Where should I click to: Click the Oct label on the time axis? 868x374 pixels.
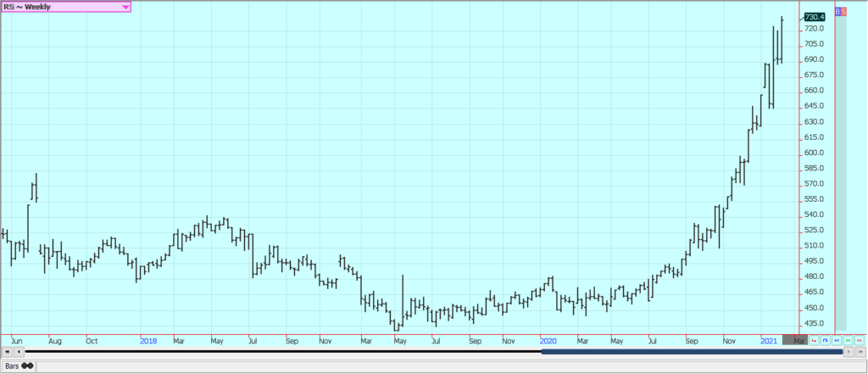pos(92,341)
